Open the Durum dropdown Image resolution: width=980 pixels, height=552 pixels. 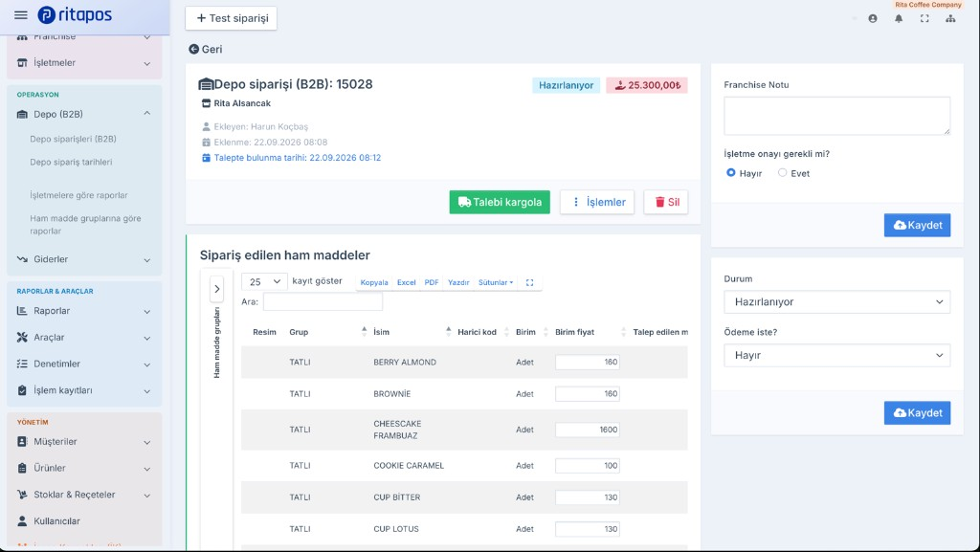tap(836, 302)
